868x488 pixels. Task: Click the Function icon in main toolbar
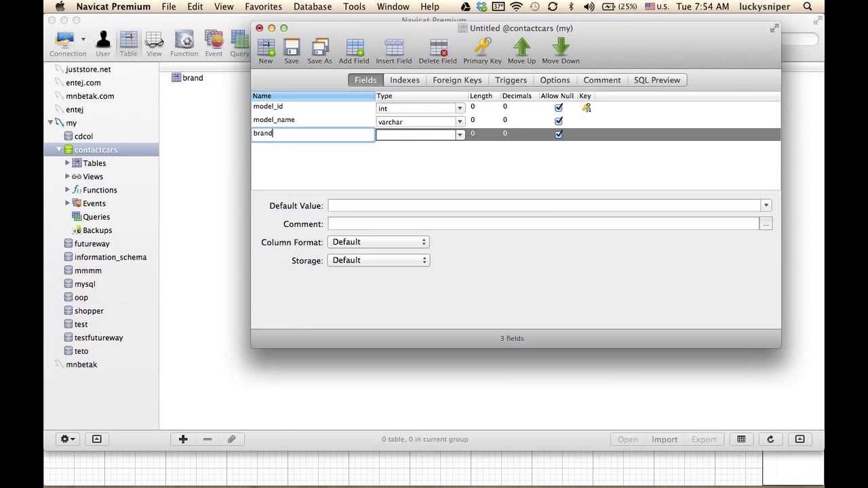(184, 39)
